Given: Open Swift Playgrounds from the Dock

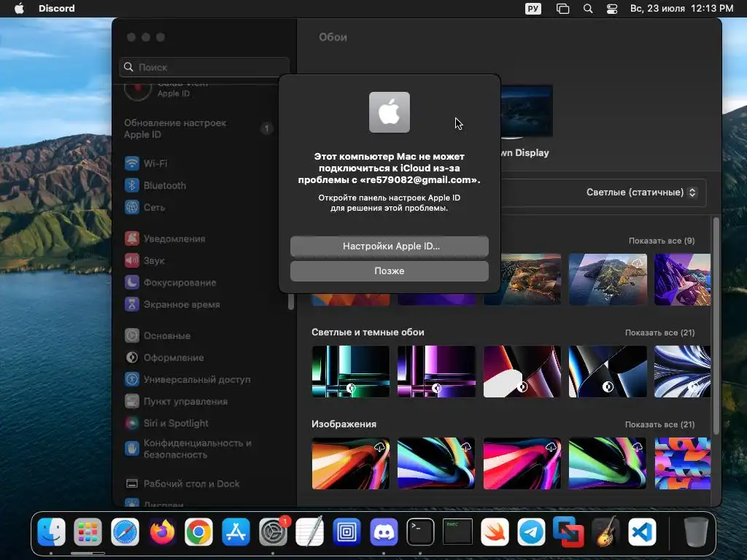Looking at the screenshot, I should 495,532.
